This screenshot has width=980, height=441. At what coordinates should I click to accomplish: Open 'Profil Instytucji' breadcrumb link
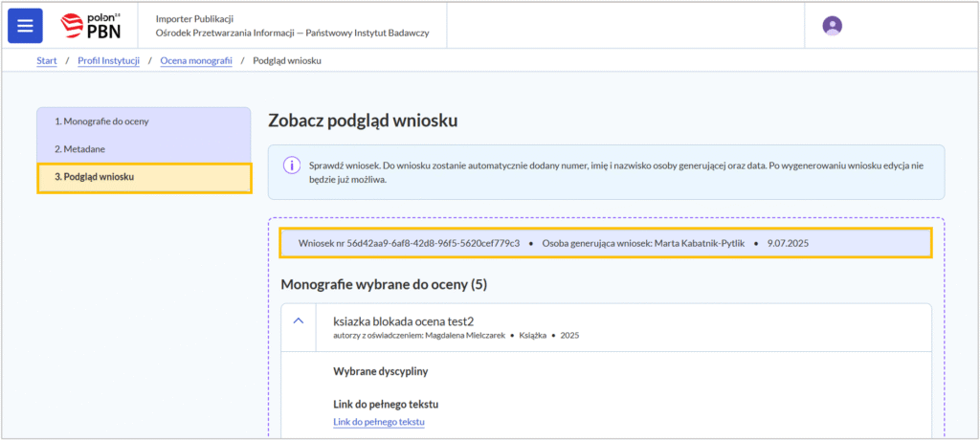[108, 61]
